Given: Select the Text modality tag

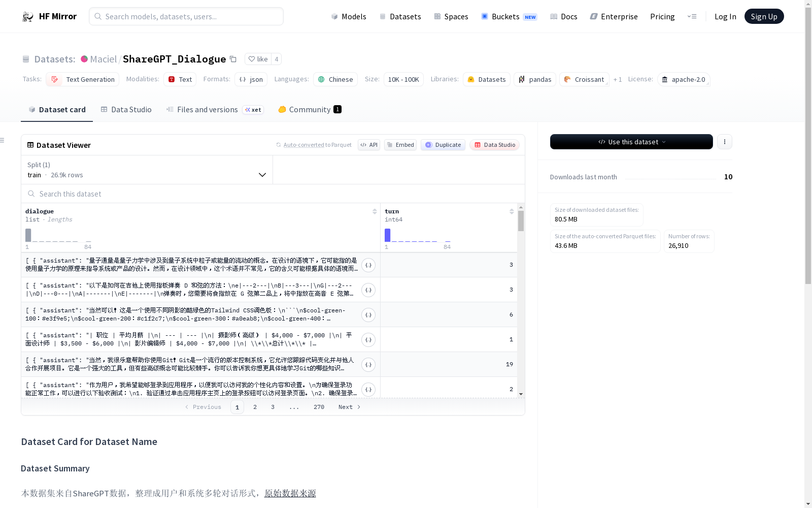Looking at the screenshot, I should pos(180,79).
